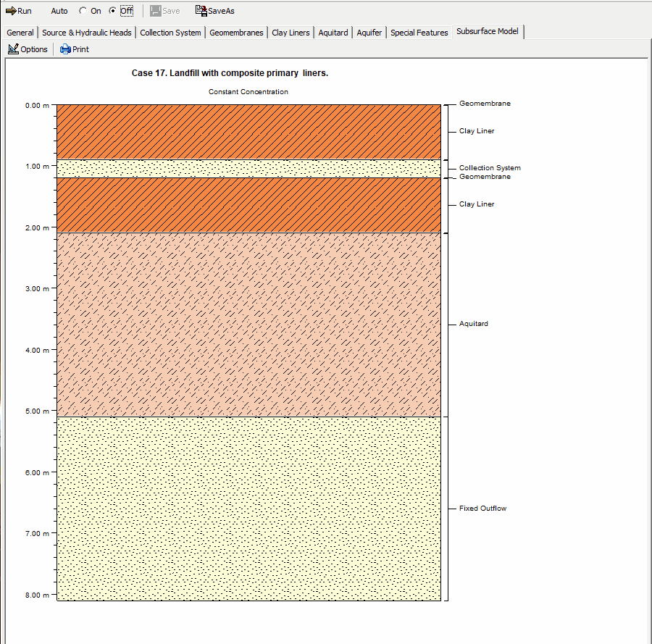Click the upper orange clay liner layer
The image size is (652, 644).
click(x=248, y=132)
